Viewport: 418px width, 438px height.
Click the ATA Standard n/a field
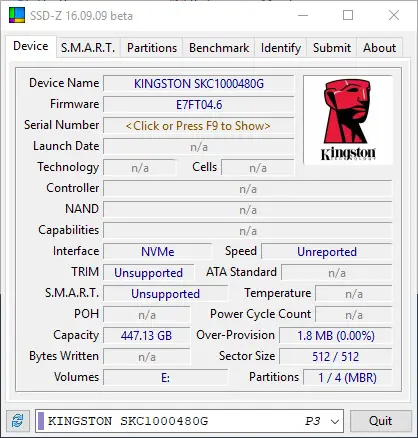337,273
